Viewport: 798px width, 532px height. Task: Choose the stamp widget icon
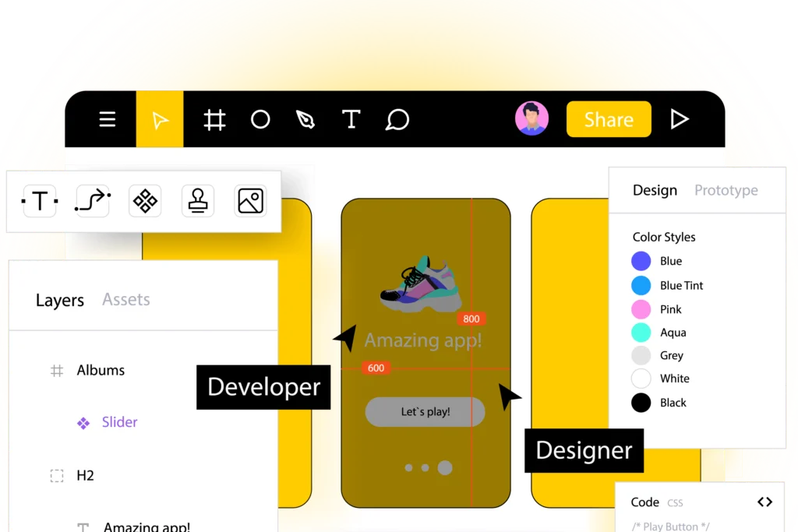198,201
